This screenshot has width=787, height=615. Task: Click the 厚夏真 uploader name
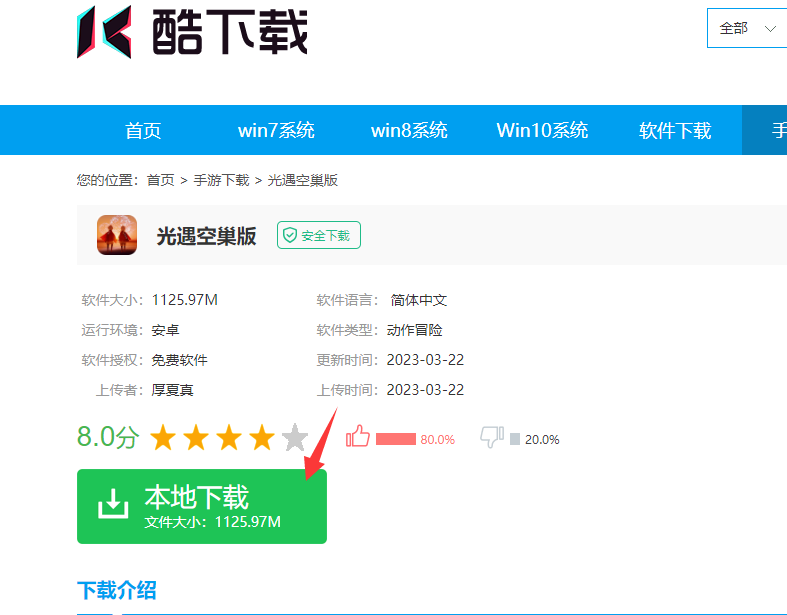(x=172, y=390)
